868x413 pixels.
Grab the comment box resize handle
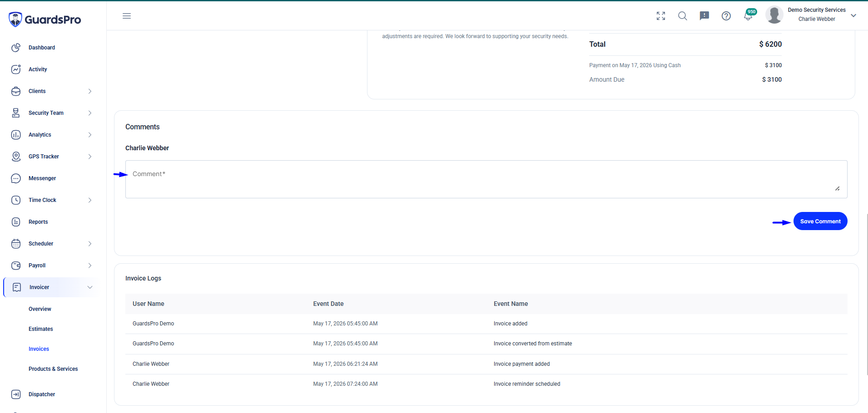click(x=837, y=188)
